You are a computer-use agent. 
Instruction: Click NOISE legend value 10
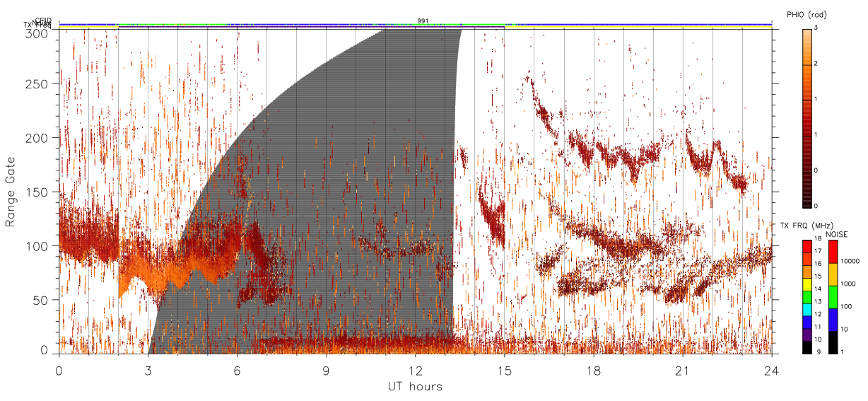point(844,329)
